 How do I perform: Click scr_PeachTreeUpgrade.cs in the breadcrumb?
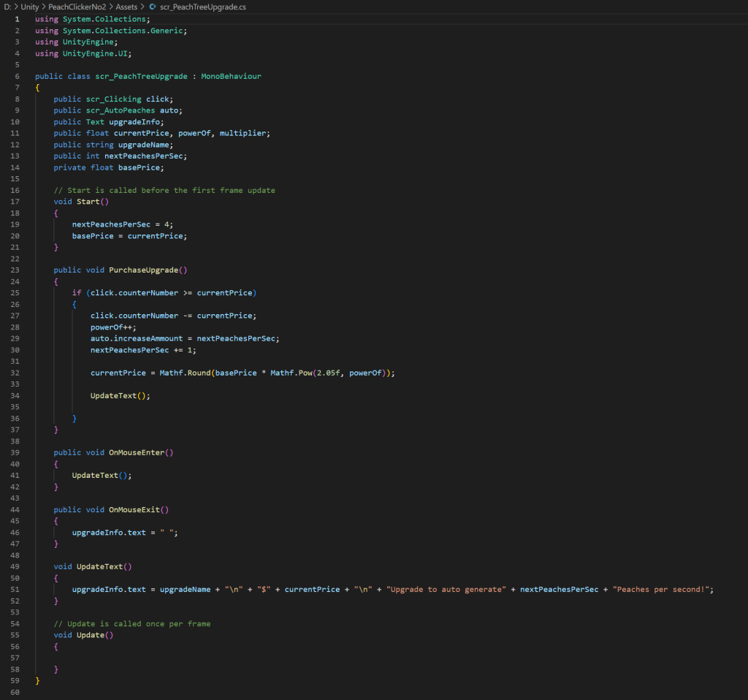pos(193,7)
